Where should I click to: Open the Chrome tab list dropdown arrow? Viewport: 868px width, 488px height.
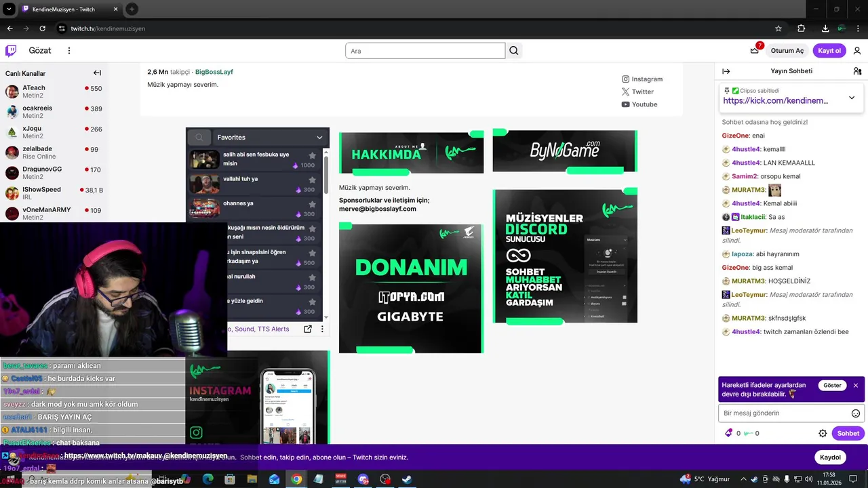coord(9,9)
